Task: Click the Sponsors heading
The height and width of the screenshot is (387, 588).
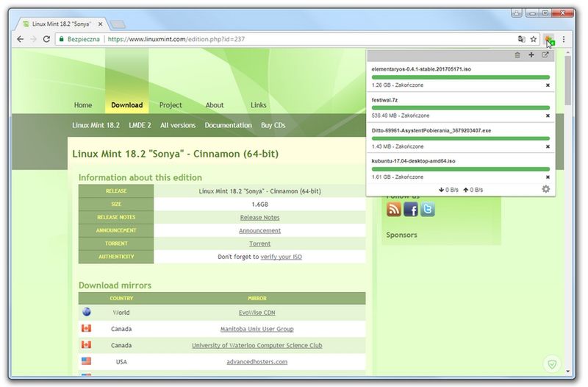Action: tap(401, 235)
